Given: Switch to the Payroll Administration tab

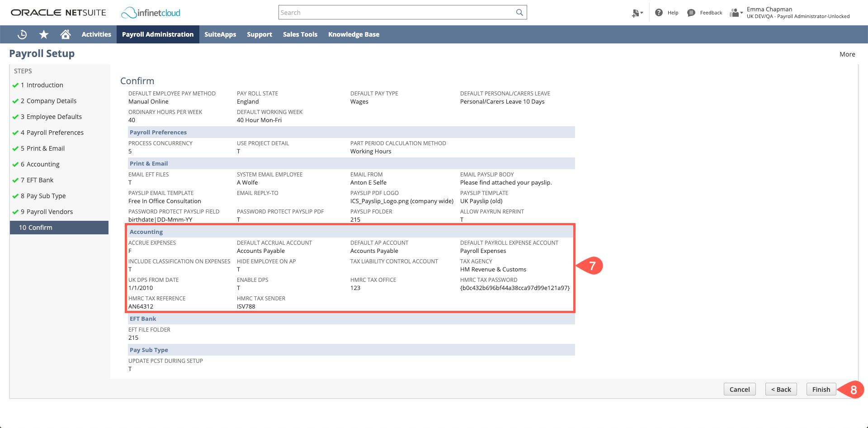Looking at the screenshot, I should pyautogui.click(x=157, y=34).
